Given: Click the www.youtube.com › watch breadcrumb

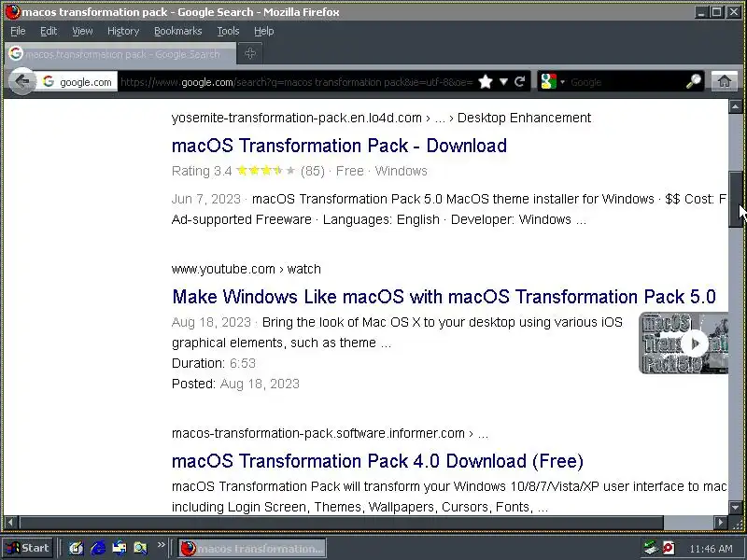Looking at the screenshot, I should pos(247,269).
